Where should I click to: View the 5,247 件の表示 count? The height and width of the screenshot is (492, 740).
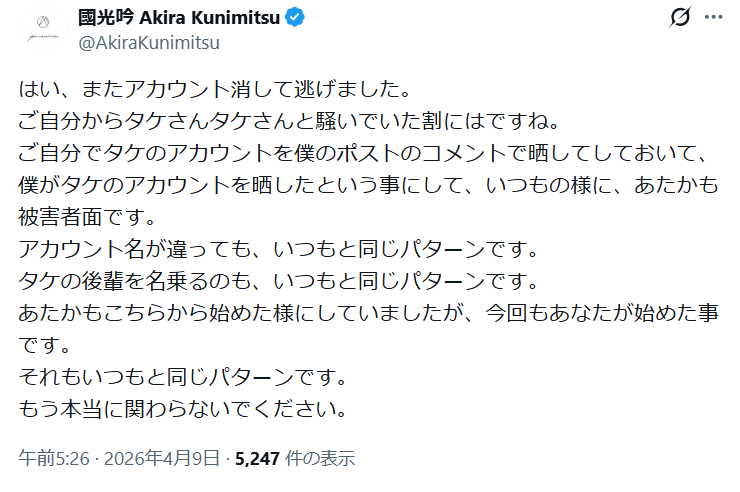pos(295,459)
